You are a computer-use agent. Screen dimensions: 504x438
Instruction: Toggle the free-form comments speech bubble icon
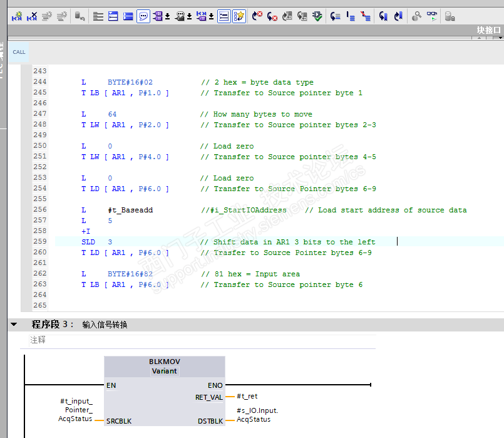143,16
